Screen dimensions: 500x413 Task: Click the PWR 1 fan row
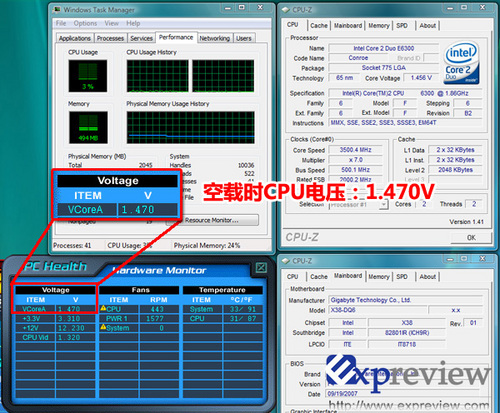click(139, 319)
